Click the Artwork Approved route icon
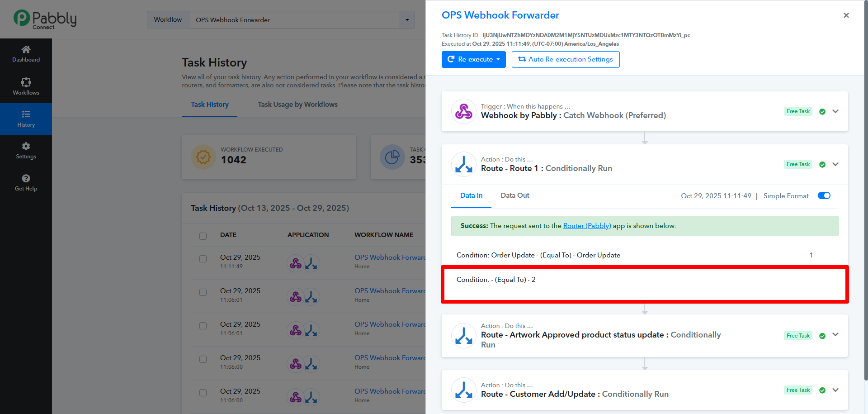This screenshot has height=414, width=868. pos(464,336)
